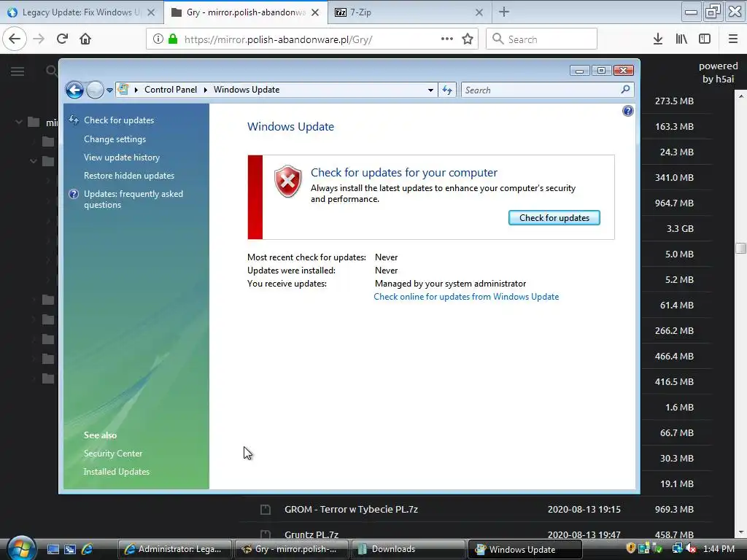Screen dimensions: 747x560
Task: Open the Windows Start orb
Action: point(21,548)
